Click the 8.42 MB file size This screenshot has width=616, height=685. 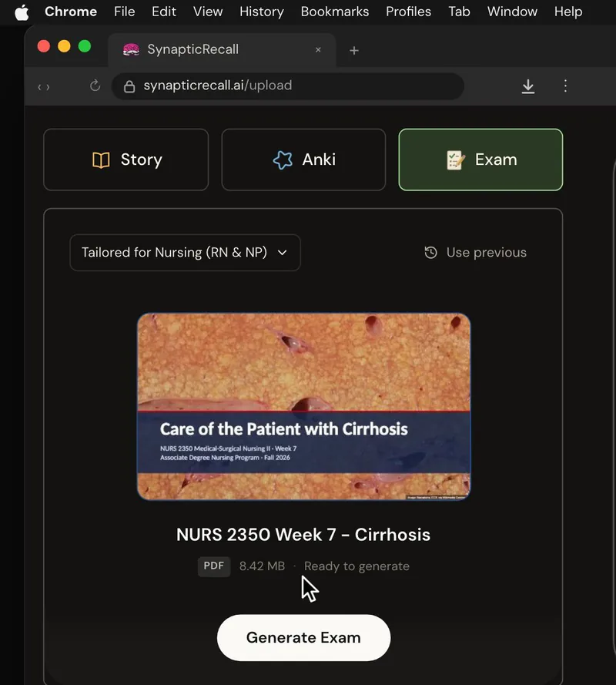pyautogui.click(x=262, y=566)
